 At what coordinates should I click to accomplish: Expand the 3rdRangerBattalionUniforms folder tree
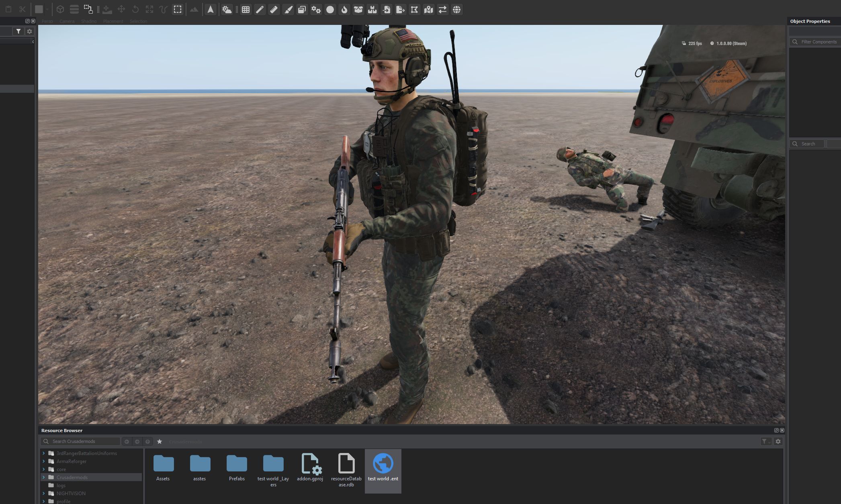click(x=43, y=453)
